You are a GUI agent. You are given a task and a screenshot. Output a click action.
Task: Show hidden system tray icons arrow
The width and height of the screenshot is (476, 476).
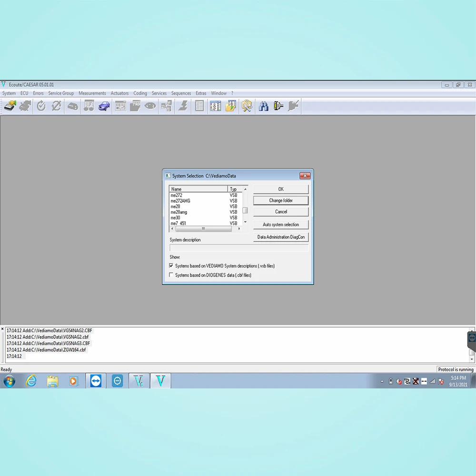pyautogui.click(x=382, y=382)
